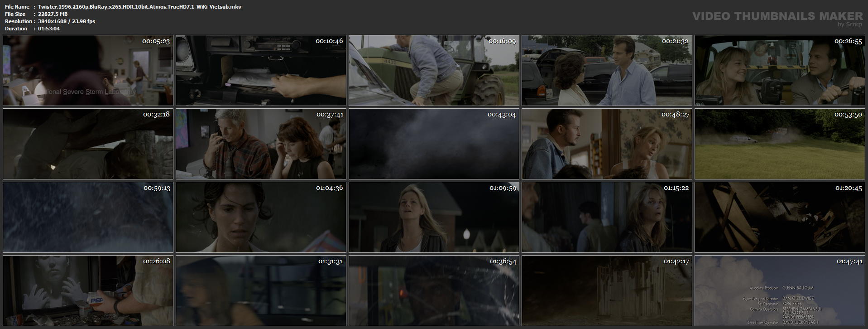This screenshot has height=329, width=868.
Task: Select the thumbnail at timestamp 01:09:59
Action: 434,217
